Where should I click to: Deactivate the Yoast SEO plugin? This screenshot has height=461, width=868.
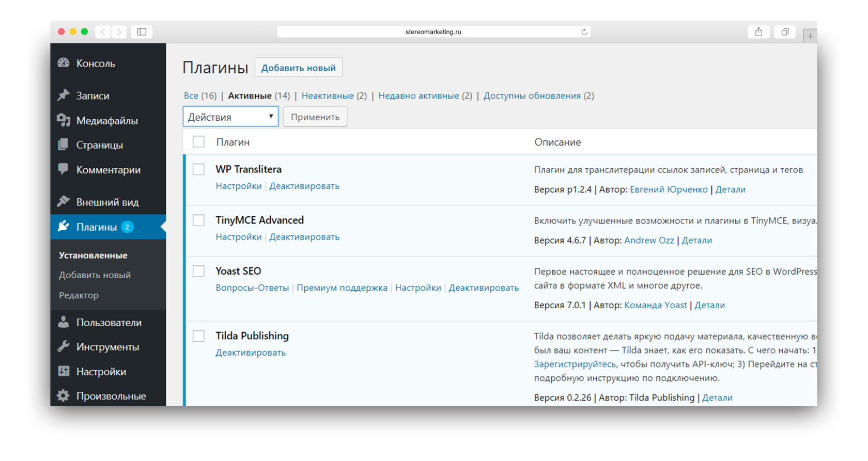click(484, 288)
